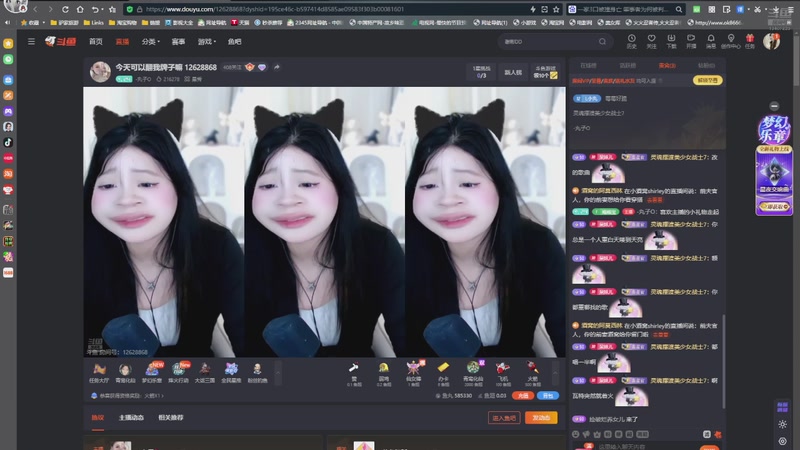The image size is (800, 450).
Task: Send the 飞机 airplane gift
Action: coord(503,374)
